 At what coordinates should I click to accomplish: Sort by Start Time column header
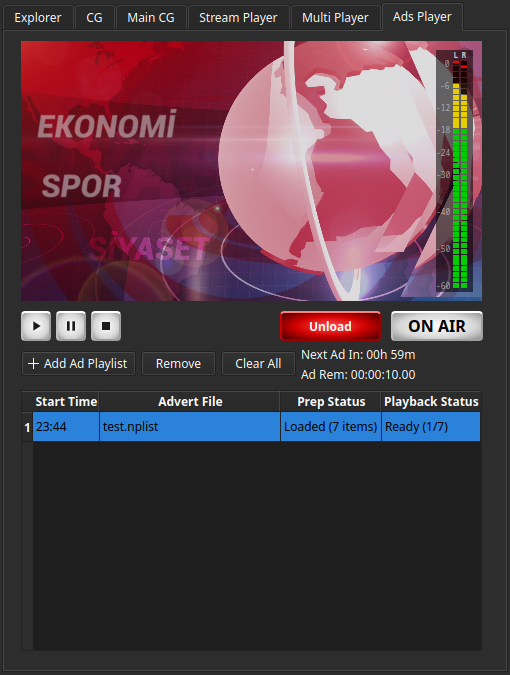pos(66,402)
